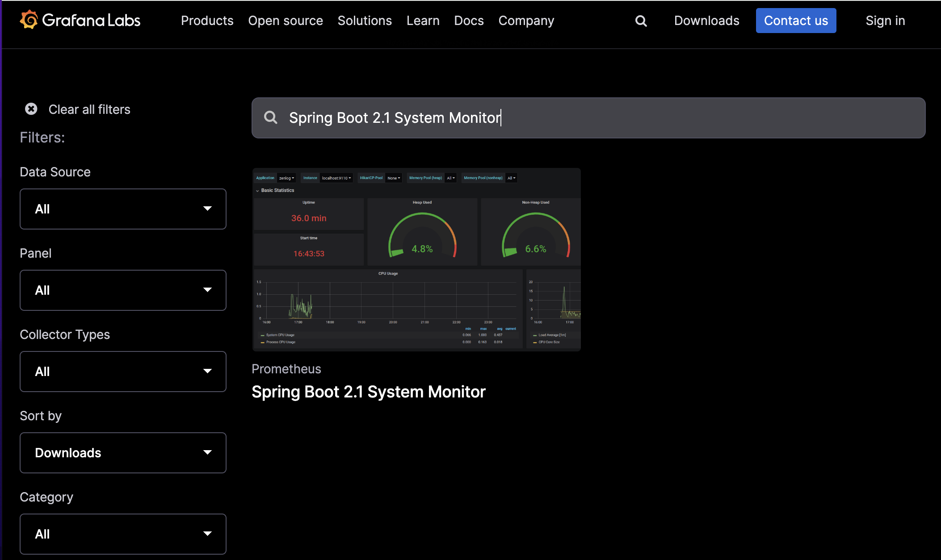Image resolution: width=941 pixels, height=560 pixels.
Task: Click the Clear all filters X icon
Action: [31, 109]
